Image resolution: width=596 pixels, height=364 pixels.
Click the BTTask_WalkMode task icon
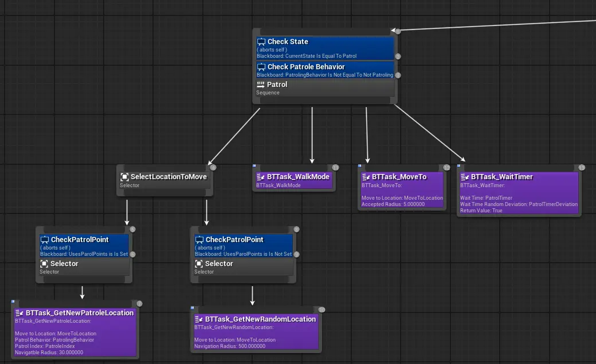click(x=261, y=177)
